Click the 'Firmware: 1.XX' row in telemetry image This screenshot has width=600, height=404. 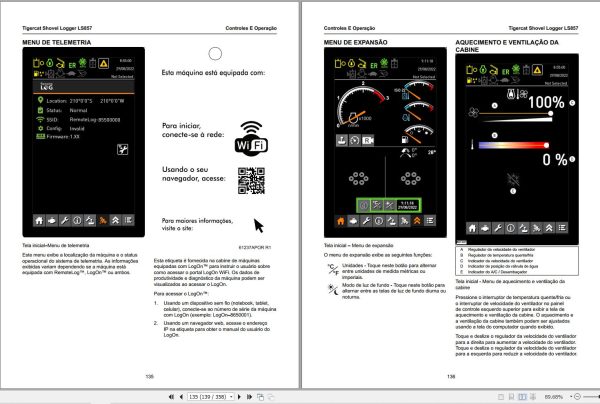(58, 136)
